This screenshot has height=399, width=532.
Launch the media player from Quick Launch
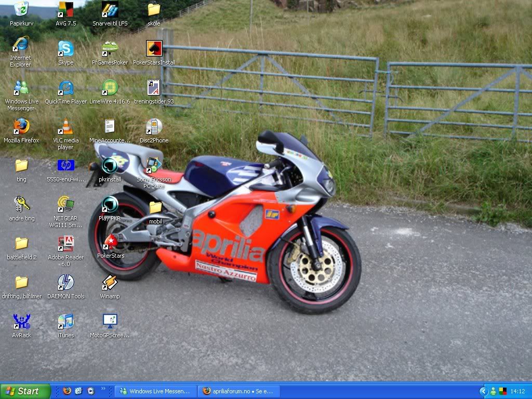[91, 391]
